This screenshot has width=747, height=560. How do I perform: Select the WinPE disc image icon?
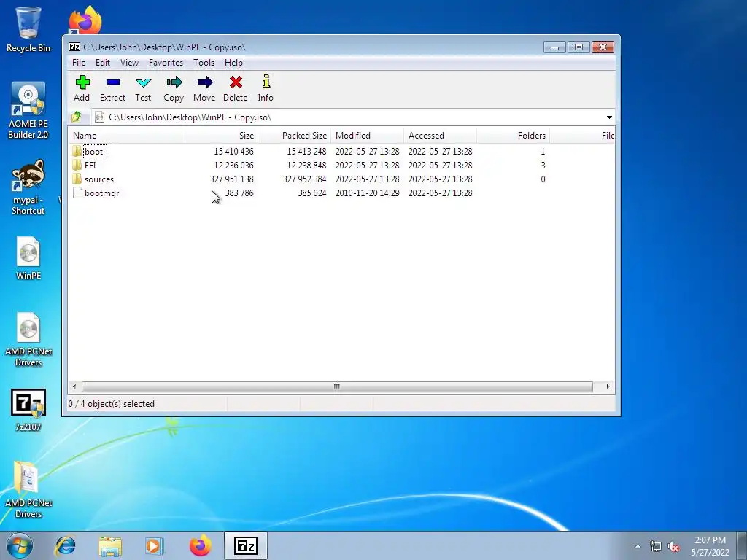tap(28, 258)
